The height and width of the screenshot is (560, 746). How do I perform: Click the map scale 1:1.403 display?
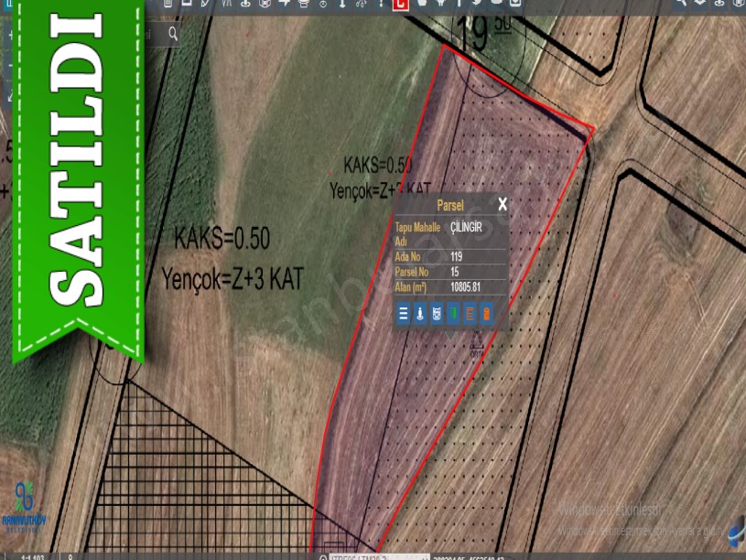click(34, 555)
